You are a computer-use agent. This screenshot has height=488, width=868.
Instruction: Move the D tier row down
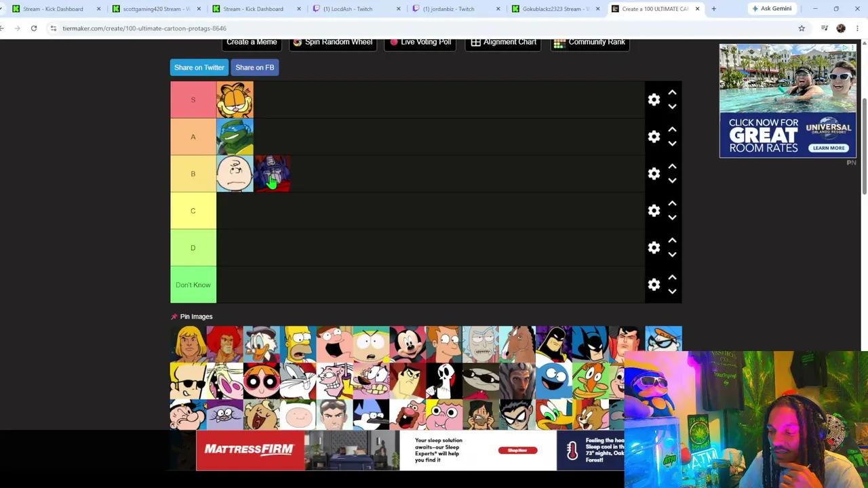click(672, 255)
